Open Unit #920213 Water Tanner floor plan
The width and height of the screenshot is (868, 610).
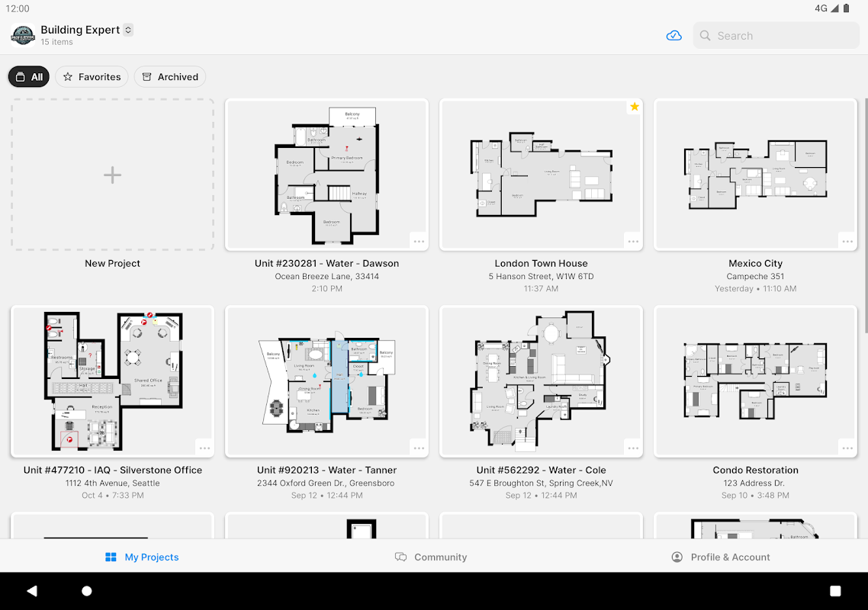pyautogui.click(x=326, y=381)
